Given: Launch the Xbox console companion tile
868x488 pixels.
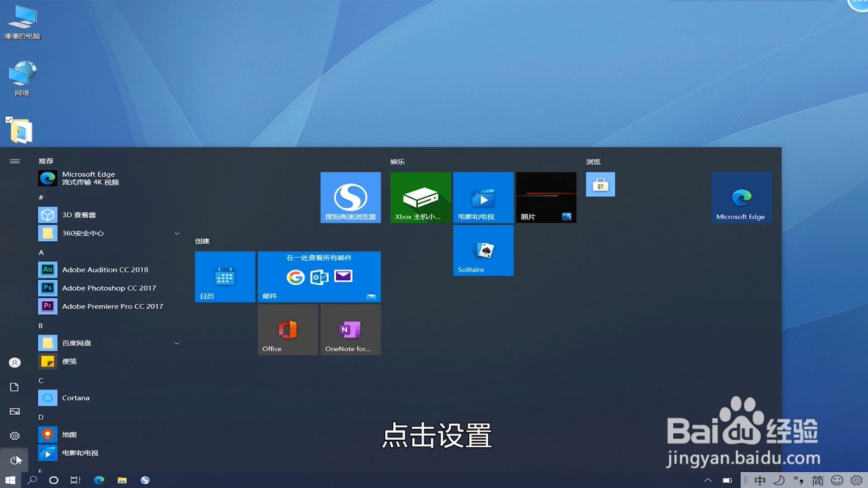Looking at the screenshot, I should (420, 197).
